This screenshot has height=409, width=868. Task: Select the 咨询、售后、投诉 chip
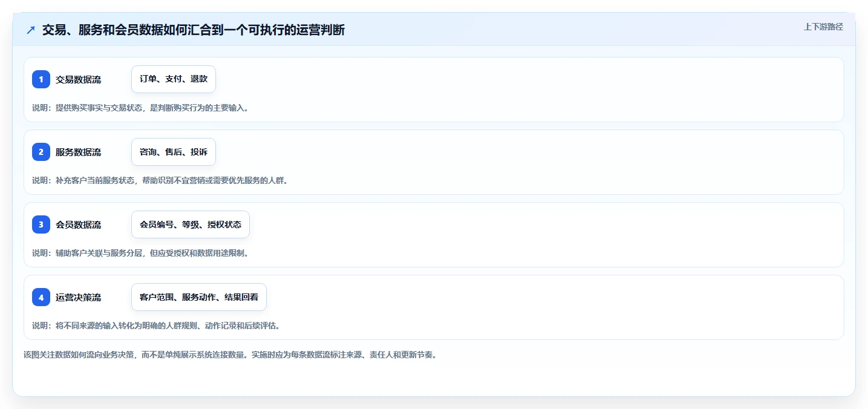coord(174,152)
